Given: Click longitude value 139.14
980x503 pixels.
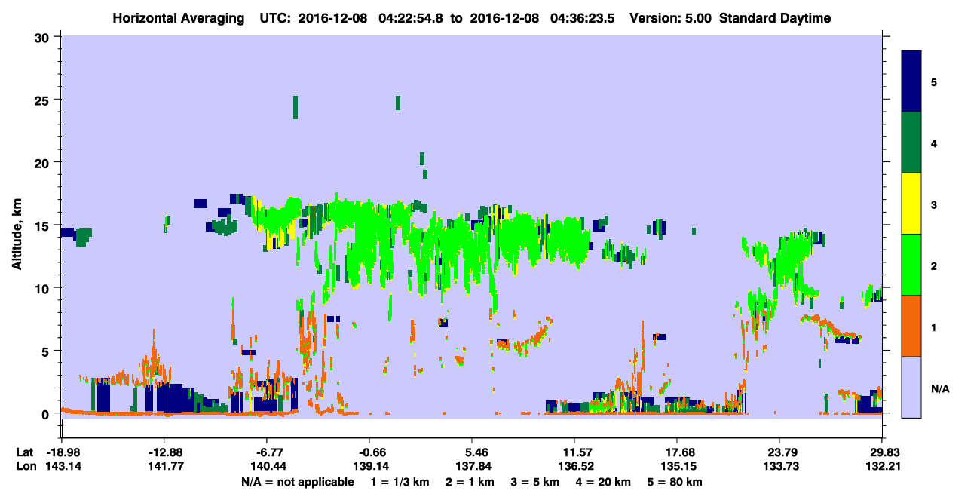Looking at the screenshot, I should pyautogui.click(x=369, y=466).
